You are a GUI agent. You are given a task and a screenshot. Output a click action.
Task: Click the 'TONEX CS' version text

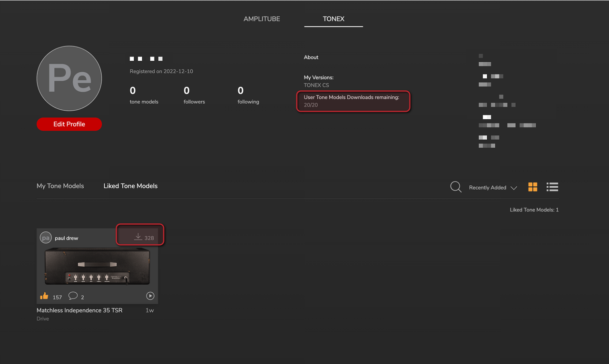(316, 86)
